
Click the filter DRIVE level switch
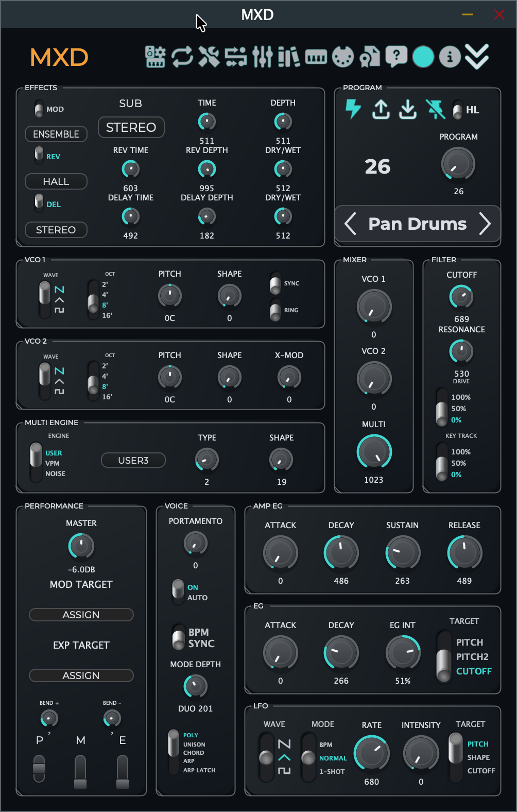[442, 408]
